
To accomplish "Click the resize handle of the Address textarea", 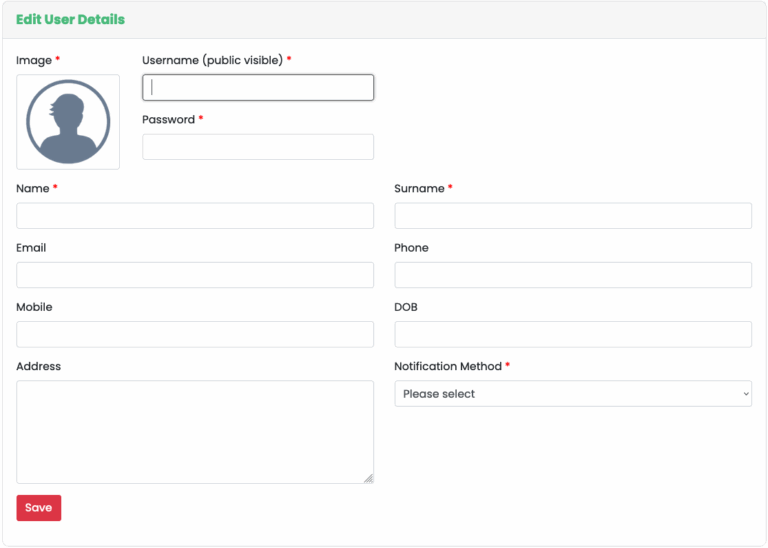I will 368,478.
